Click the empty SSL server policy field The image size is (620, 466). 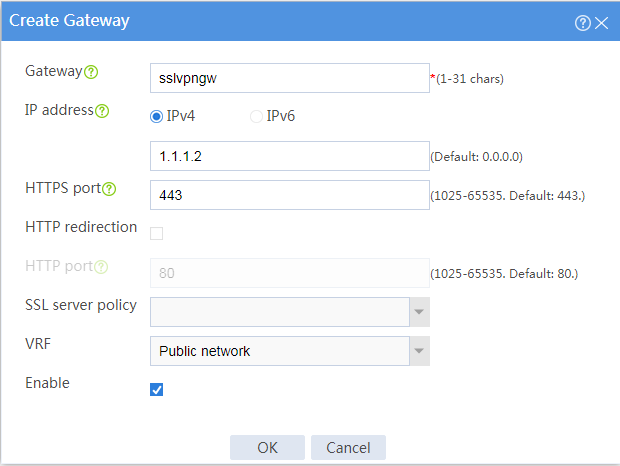coord(280,312)
